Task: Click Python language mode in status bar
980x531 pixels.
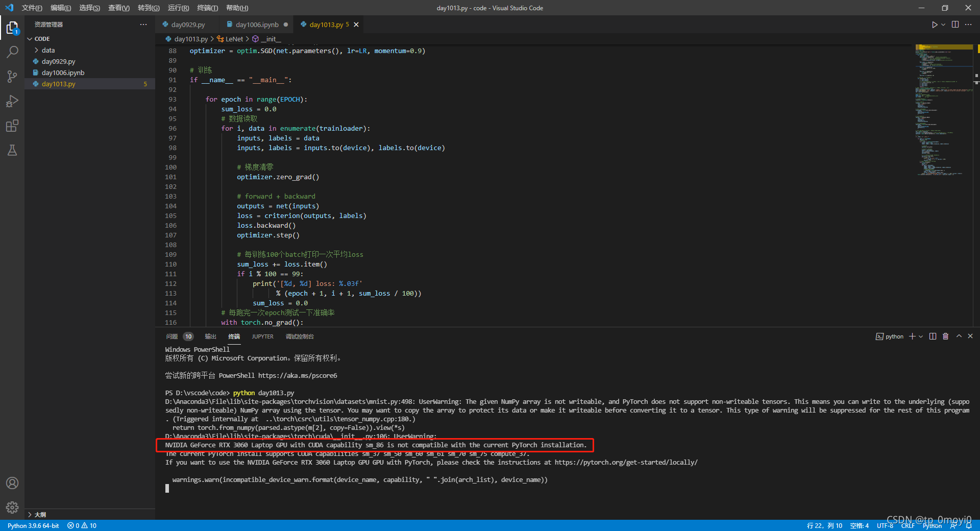Action: (x=932, y=525)
